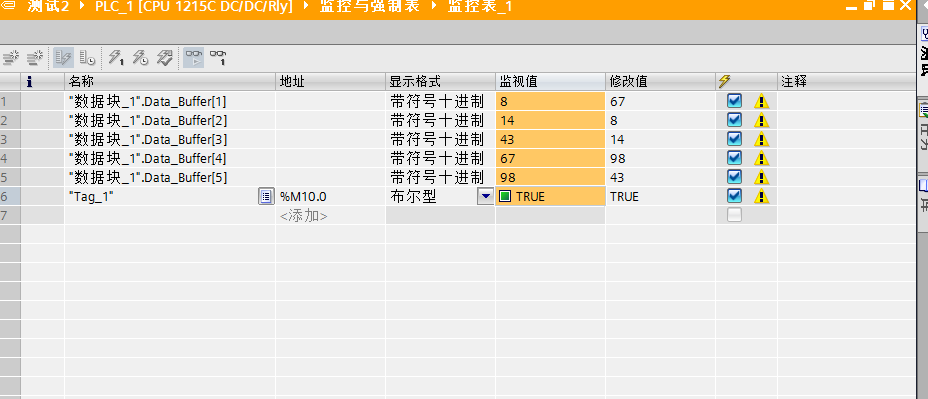Click the Monitor once glasses icon
The height and width of the screenshot is (399, 928).
(x=218, y=57)
